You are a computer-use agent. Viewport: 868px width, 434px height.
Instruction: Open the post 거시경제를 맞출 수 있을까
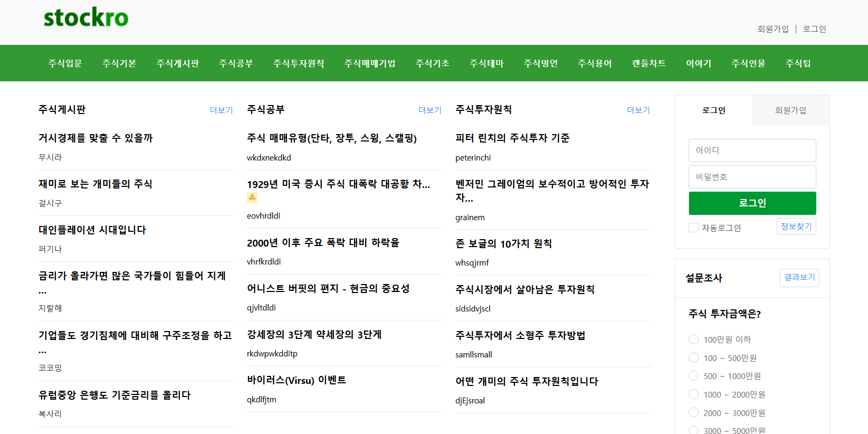[96, 138]
